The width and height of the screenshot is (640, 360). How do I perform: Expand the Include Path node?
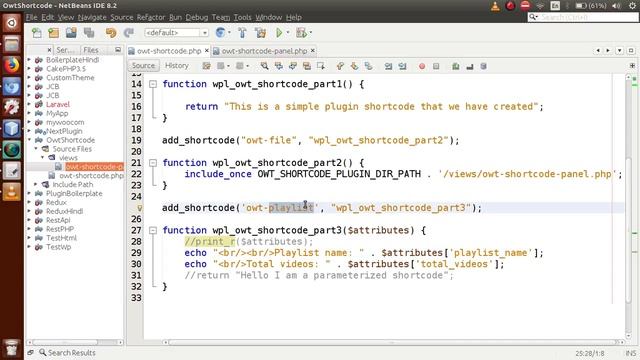tap(36, 184)
